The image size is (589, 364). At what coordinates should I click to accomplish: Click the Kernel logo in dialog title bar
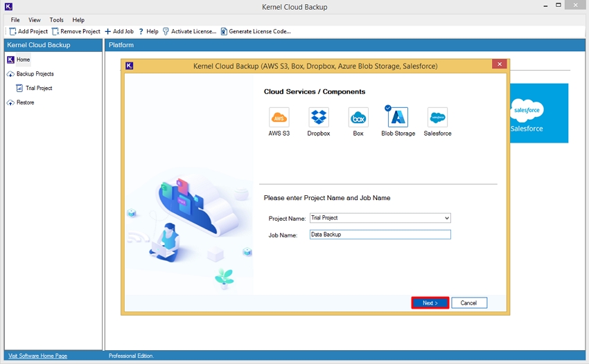pos(129,66)
